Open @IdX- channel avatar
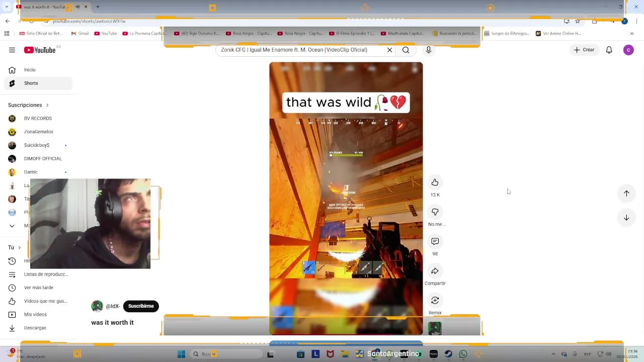Image resolution: width=644 pixels, height=362 pixels. (97, 306)
